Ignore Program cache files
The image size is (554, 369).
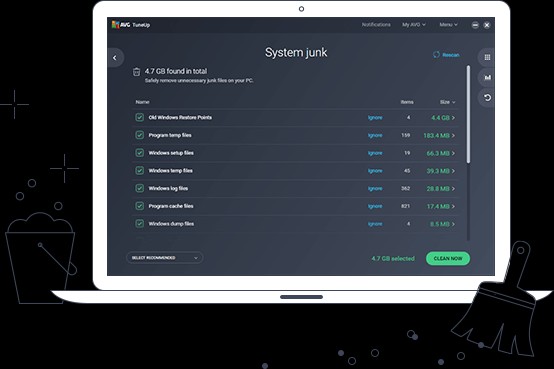[x=375, y=206]
